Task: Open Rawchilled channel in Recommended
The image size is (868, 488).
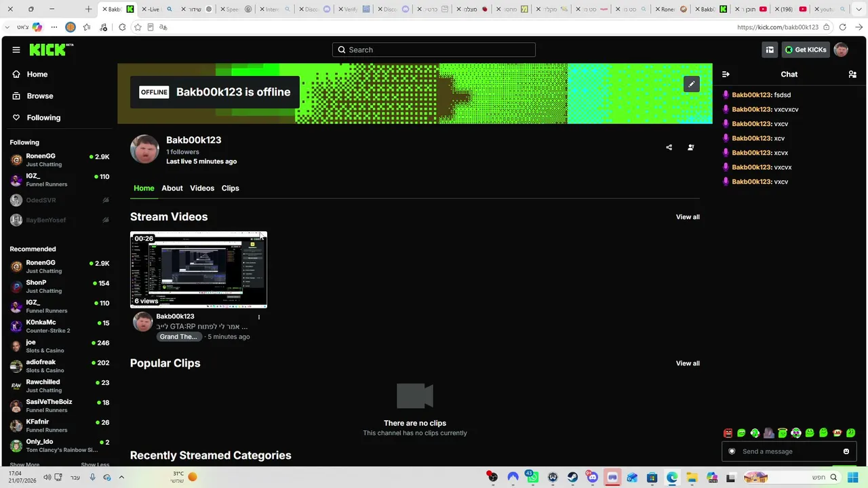Action: coord(60,386)
